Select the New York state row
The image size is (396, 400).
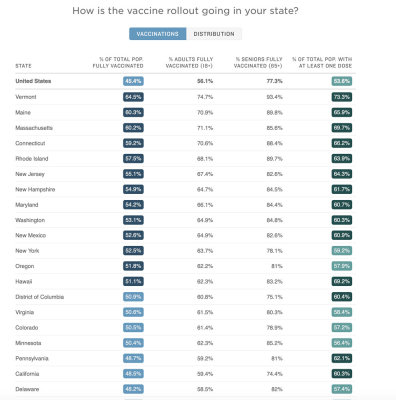[185, 251]
